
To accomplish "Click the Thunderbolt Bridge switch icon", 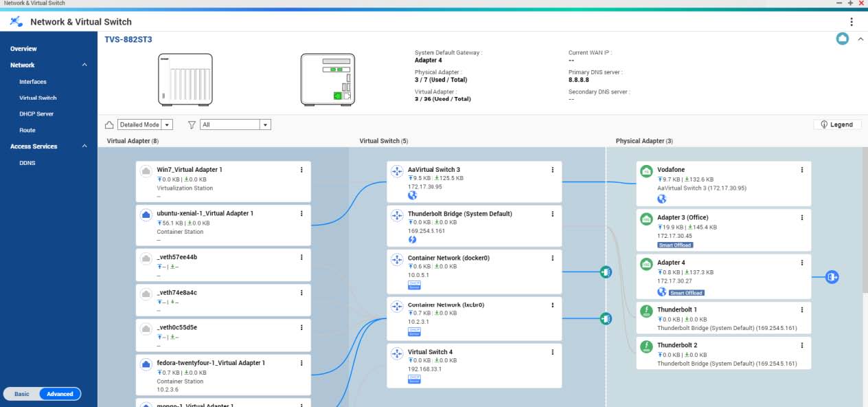I will pos(396,215).
